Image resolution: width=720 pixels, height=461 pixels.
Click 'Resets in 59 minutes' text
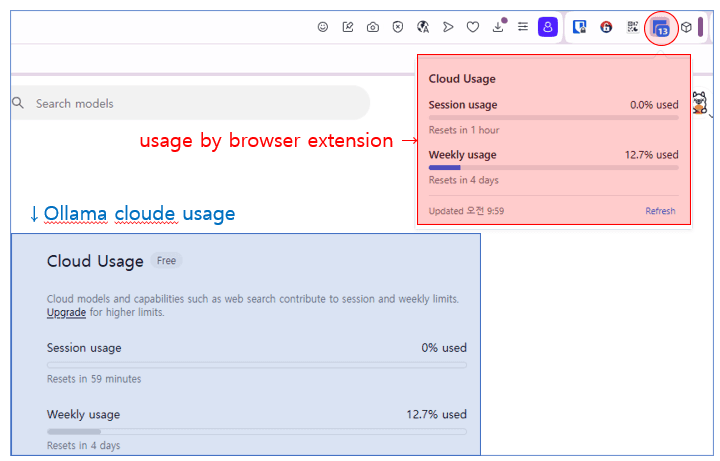point(94,379)
